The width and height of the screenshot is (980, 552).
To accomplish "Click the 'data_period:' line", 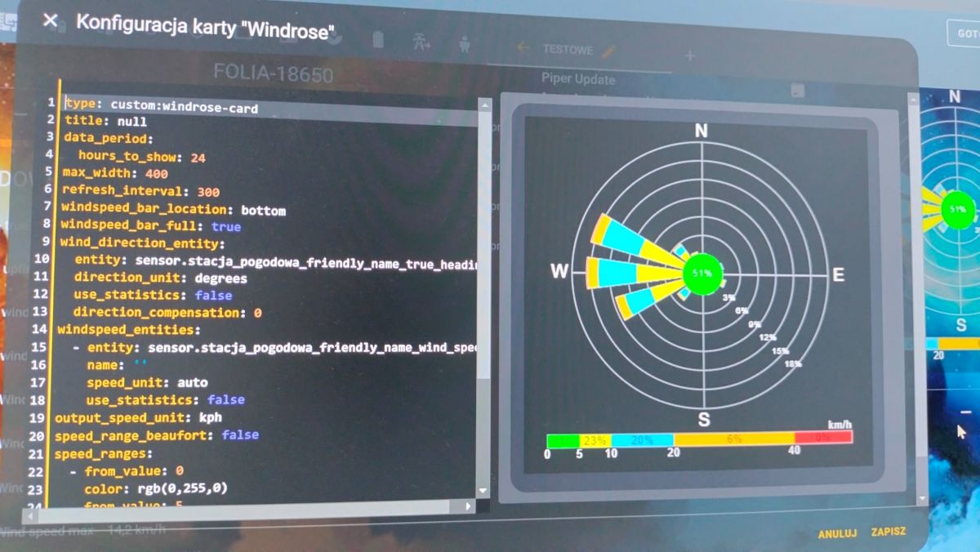I will click(109, 138).
